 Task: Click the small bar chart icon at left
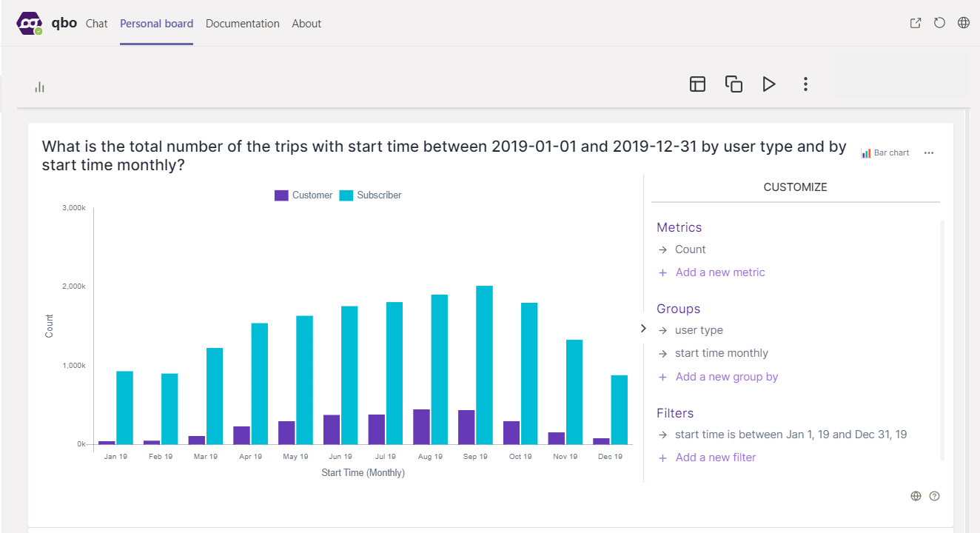[40, 87]
